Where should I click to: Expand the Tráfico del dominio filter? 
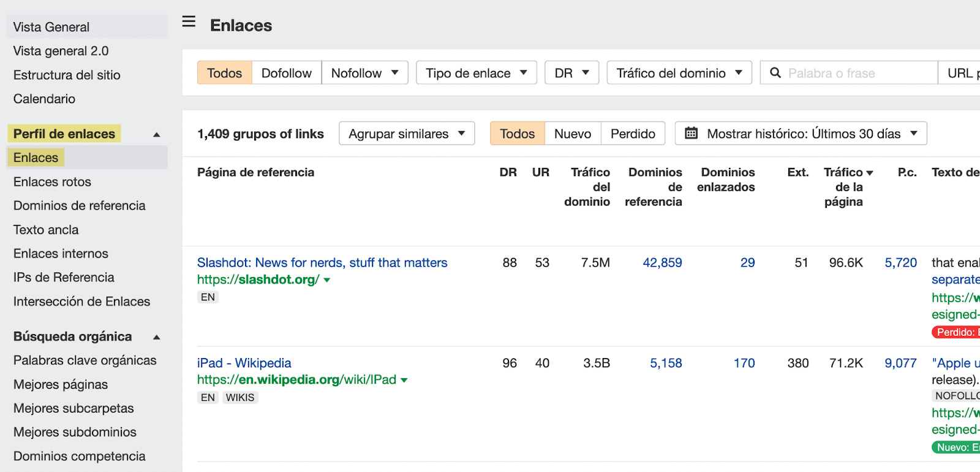[679, 73]
